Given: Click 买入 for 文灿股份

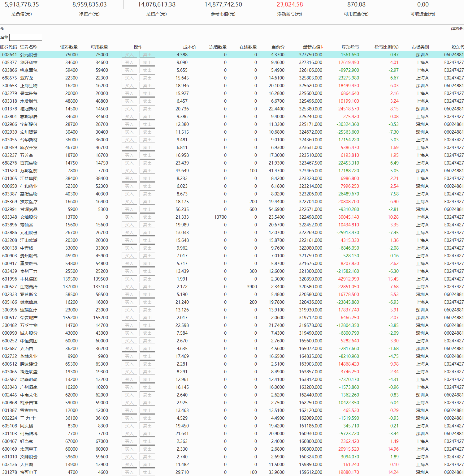Looking at the screenshot, I should click(x=129, y=217).
